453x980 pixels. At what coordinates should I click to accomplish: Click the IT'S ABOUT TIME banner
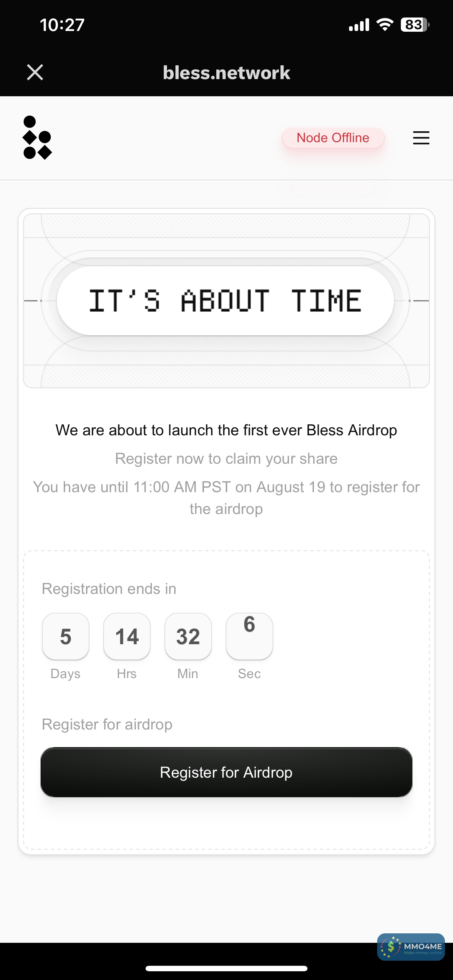[225, 300]
